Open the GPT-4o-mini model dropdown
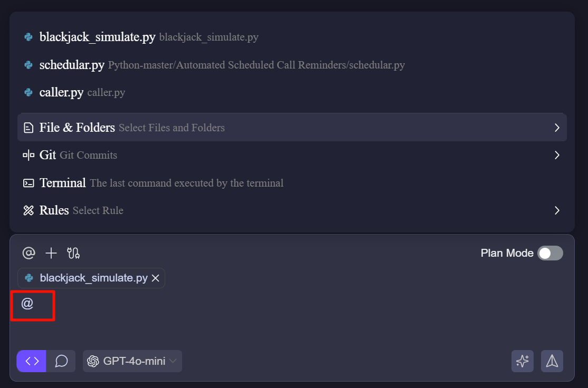588x388 pixels. [x=132, y=361]
